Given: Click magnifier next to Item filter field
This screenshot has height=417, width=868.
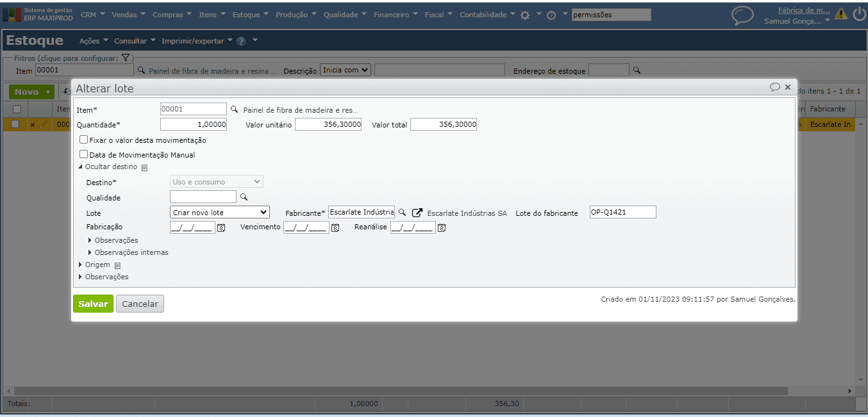Looking at the screenshot, I should coord(140,70).
